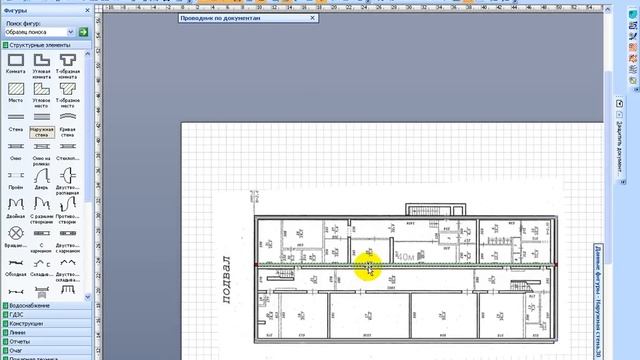Image resolution: width=640 pixels, height=360 pixels.
Task: Pick the Дверь door shape
Action: point(41,179)
